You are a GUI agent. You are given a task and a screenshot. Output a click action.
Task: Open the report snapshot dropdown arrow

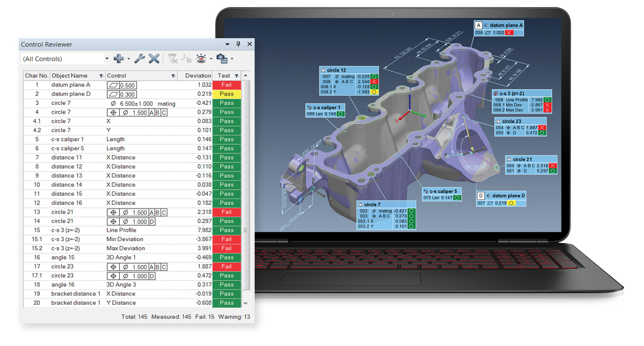coord(232,59)
